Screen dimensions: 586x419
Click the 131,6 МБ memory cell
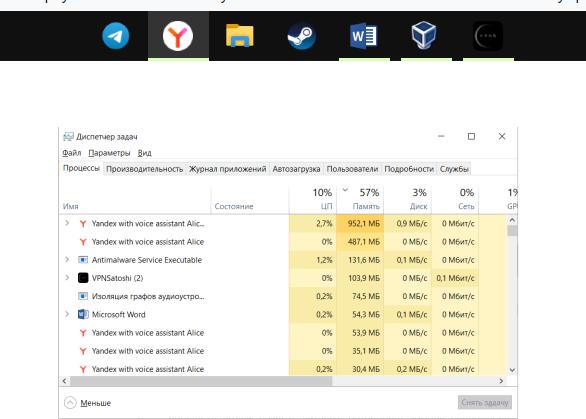coord(360,260)
